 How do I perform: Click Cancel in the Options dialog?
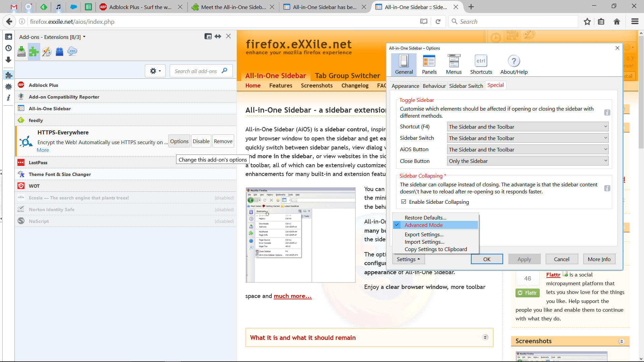(561, 259)
